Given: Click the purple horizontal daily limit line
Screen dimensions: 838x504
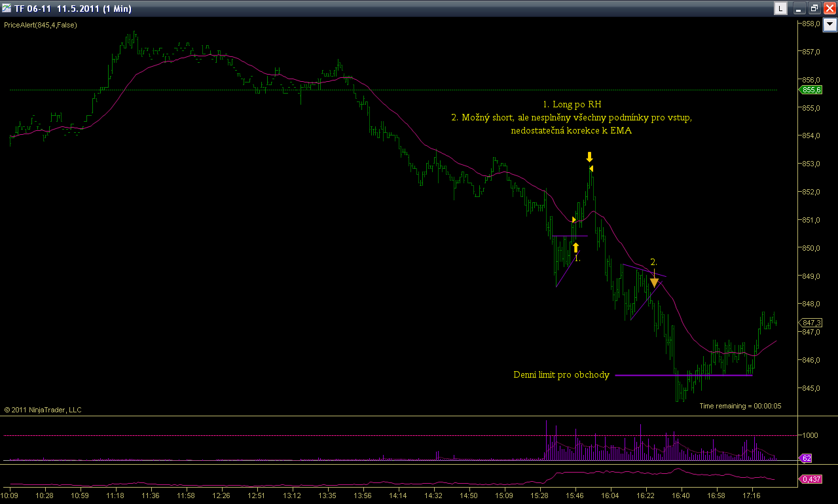Looking at the screenshot, I should [684, 375].
